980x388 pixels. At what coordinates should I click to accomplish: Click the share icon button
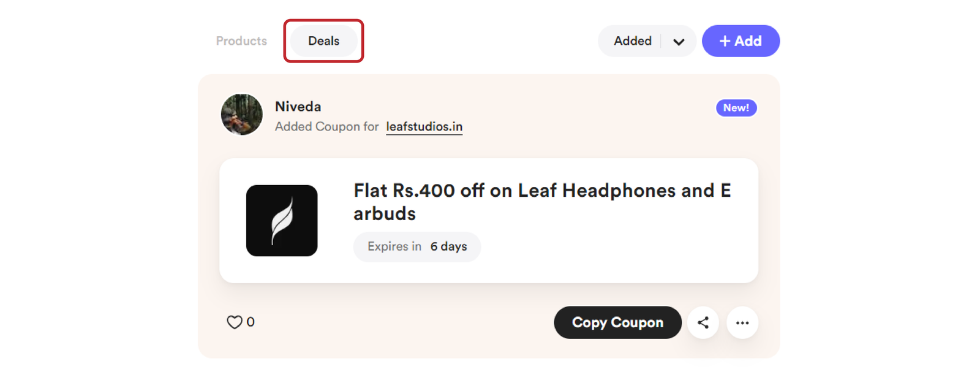703,322
